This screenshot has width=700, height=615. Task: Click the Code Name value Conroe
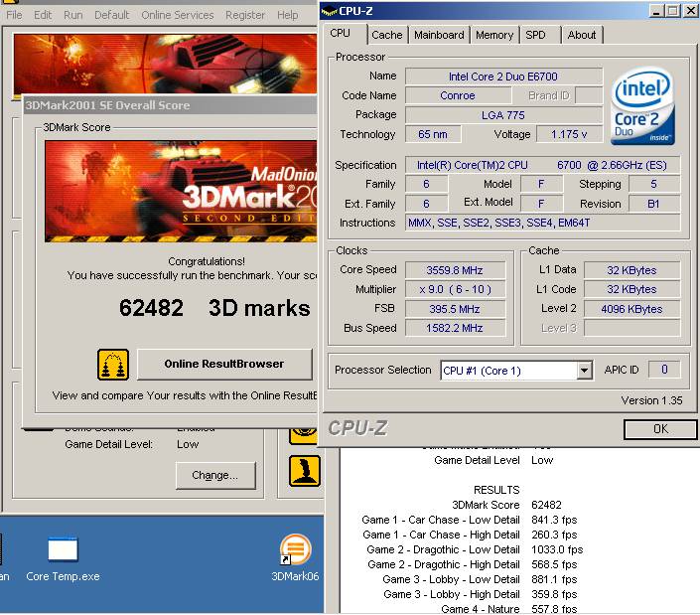458,95
